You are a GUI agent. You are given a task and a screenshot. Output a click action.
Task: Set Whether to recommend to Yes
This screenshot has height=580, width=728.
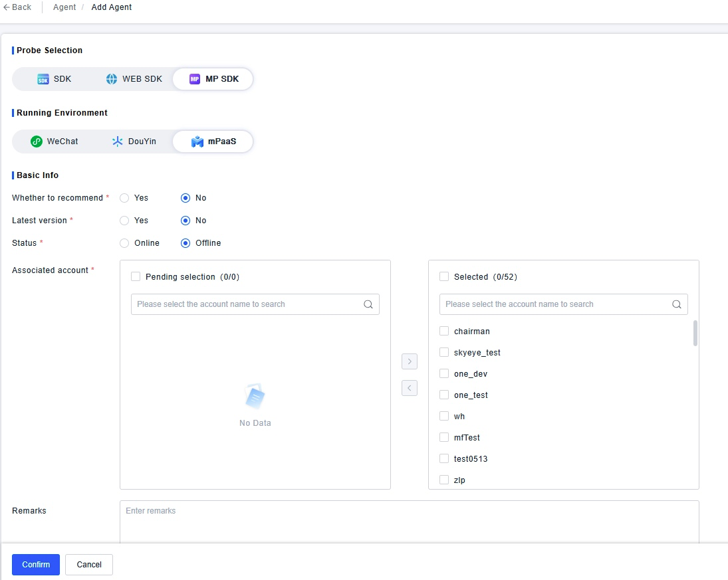point(124,198)
